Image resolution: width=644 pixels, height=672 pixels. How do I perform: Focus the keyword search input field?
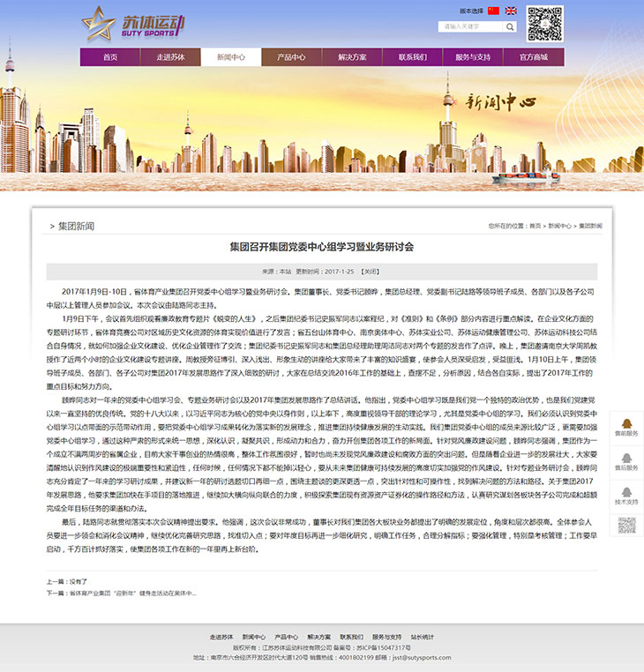tap(471, 26)
